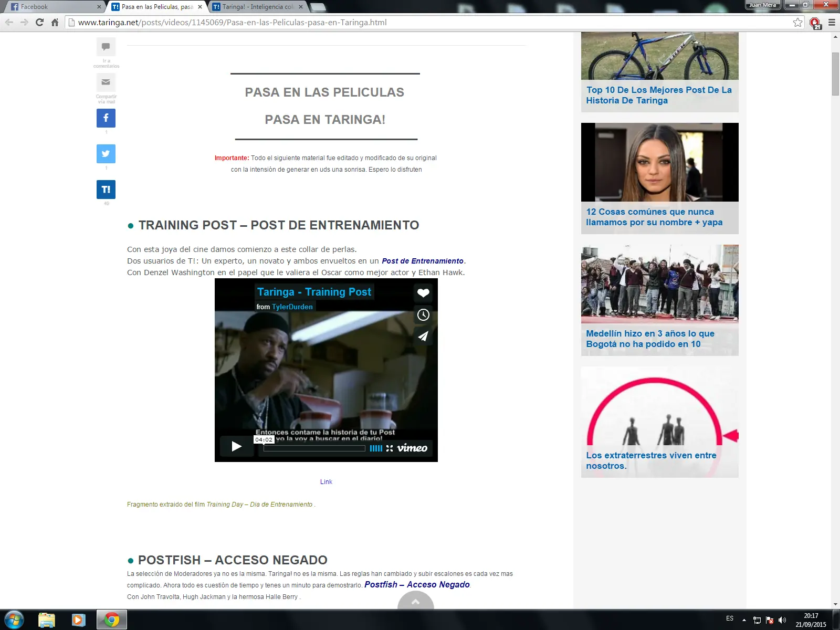Screen dimensions: 840x630
Task: Open the media player taskbar icon
Action: tap(79, 620)
